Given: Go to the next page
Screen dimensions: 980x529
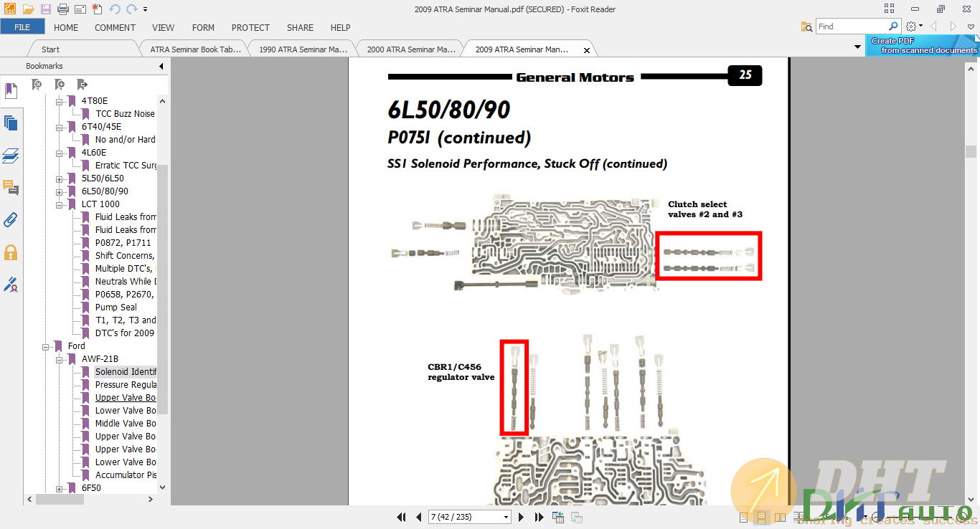Looking at the screenshot, I should (521, 517).
